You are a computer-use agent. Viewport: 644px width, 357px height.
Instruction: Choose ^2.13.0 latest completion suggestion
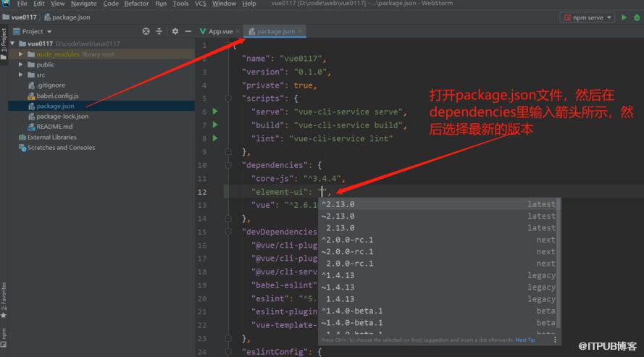(x=438, y=204)
